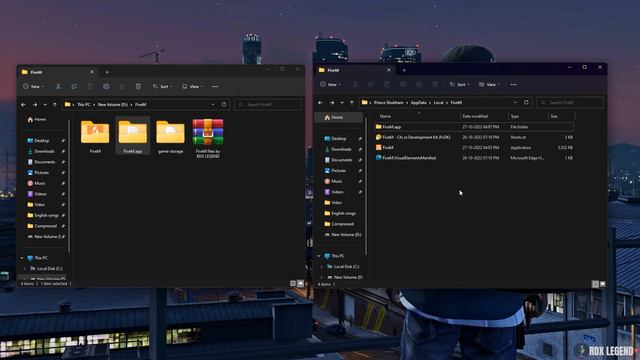Click New Volume (D:) breadcrumb in left window
This screenshot has height=360, width=640.
[x=113, y=105]
